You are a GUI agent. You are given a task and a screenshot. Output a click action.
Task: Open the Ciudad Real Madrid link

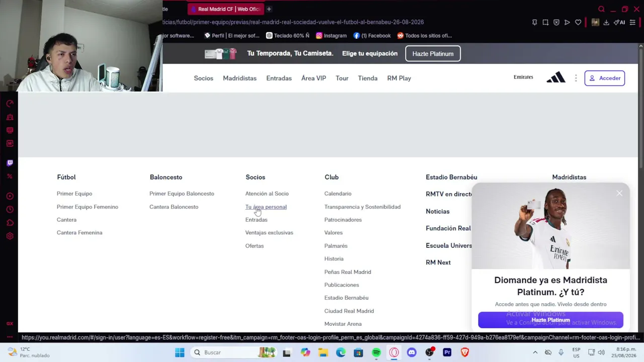[349, 311]
